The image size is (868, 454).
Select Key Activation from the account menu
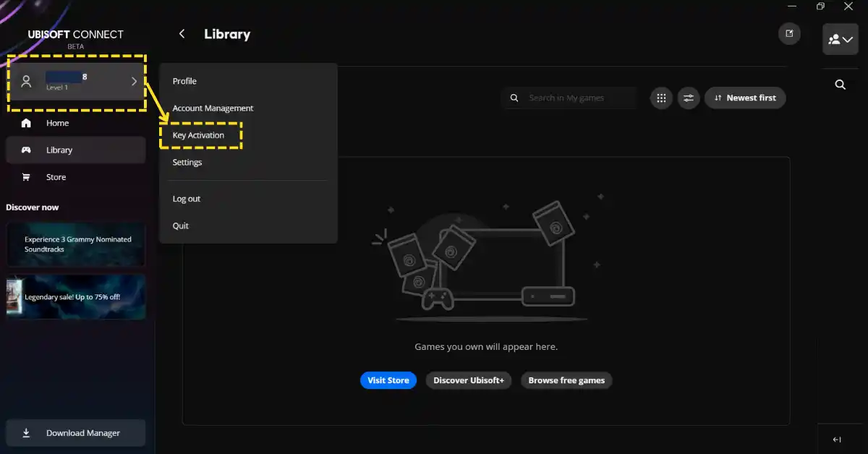tap(198, 134)
